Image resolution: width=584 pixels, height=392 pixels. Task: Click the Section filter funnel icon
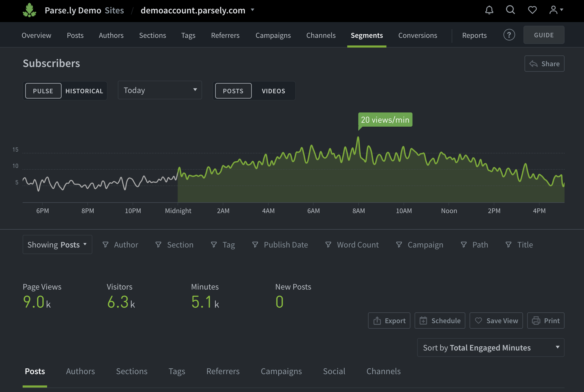tap(158, 245)
